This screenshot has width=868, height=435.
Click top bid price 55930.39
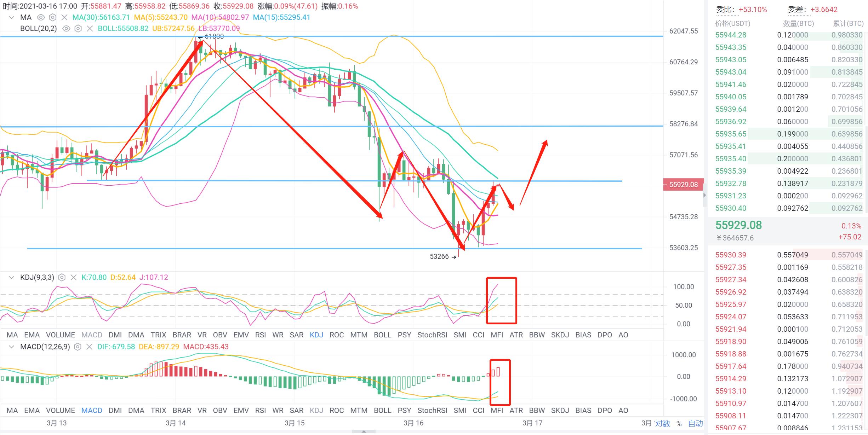click(x=731, y=255)
